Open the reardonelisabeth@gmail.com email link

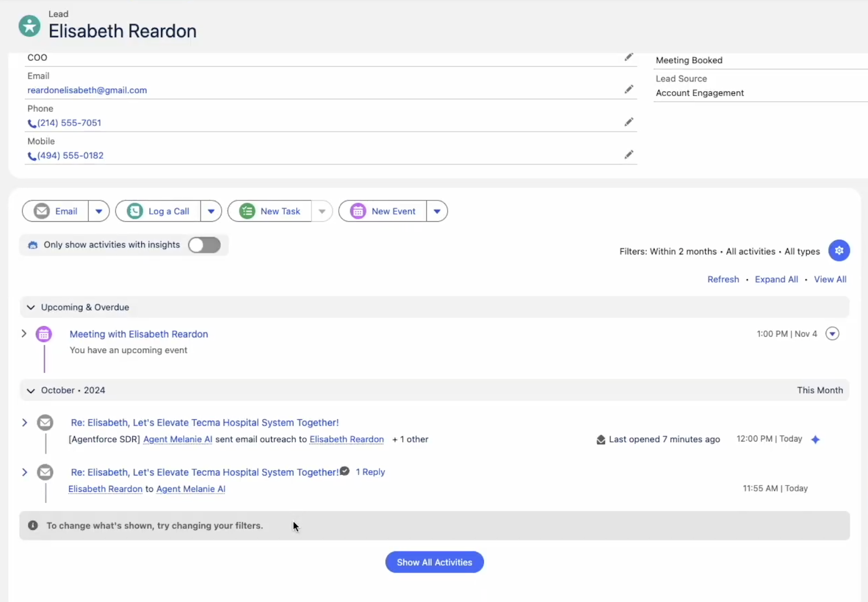click(x=87, y=90)
